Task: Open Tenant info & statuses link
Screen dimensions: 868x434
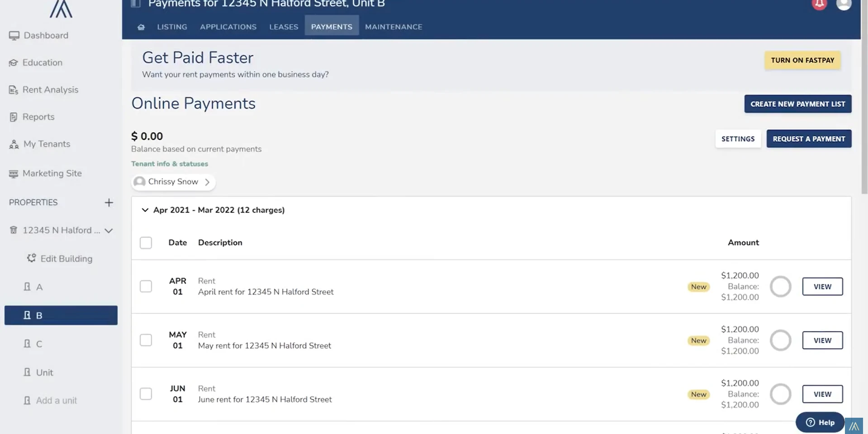Action: (170, 164)
